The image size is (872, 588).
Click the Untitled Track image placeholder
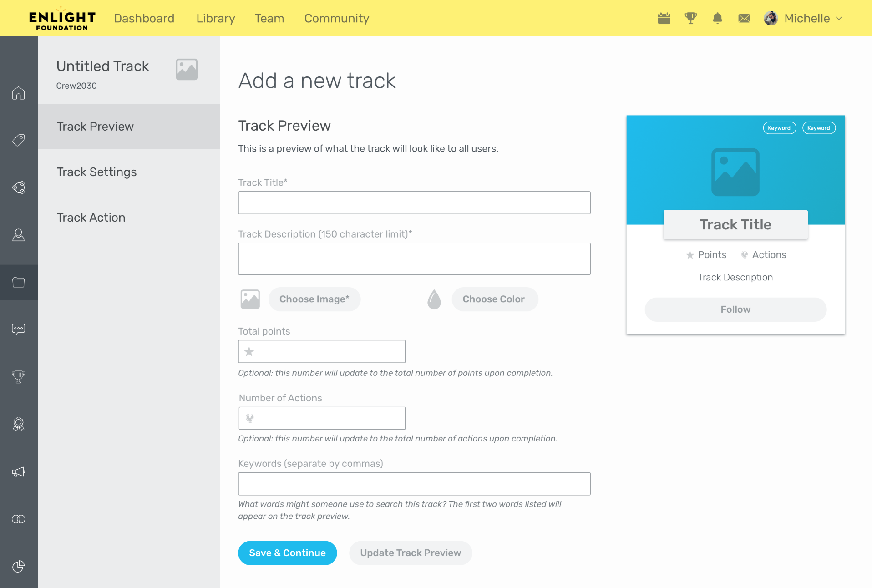coord(187,69)
